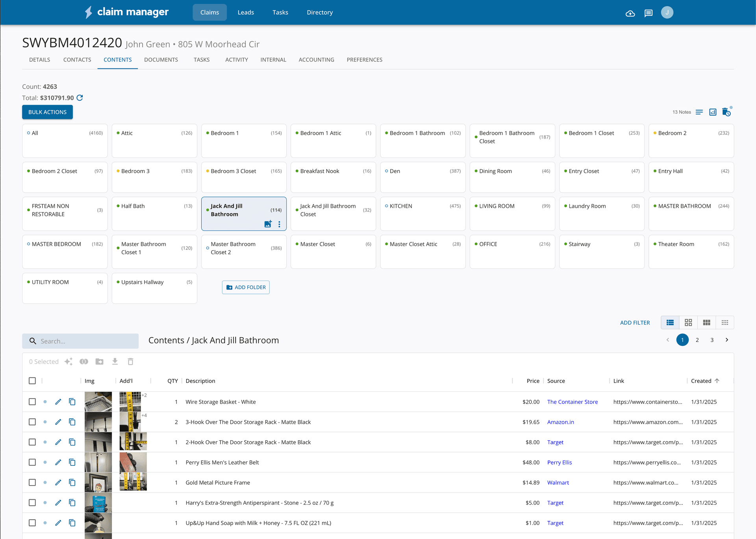The image size is (756, 539).
Task: Click the Search input field
Action: coord(87,341)
